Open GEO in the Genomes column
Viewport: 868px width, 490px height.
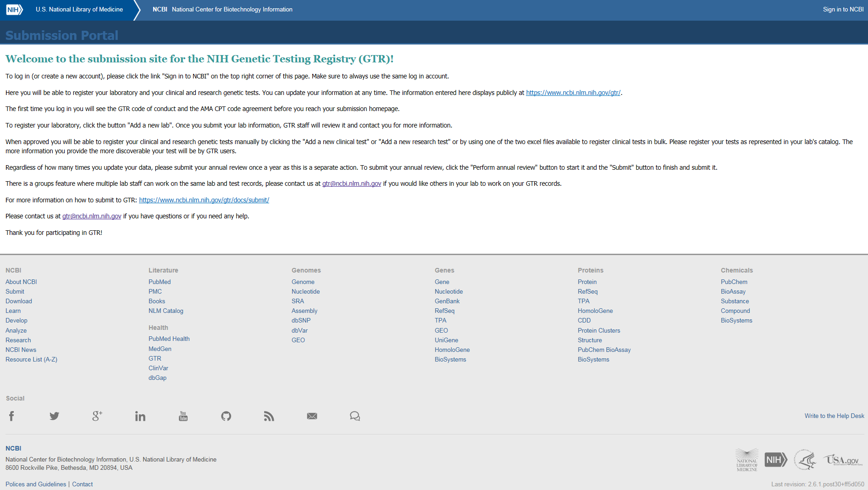tap(298, 340)
